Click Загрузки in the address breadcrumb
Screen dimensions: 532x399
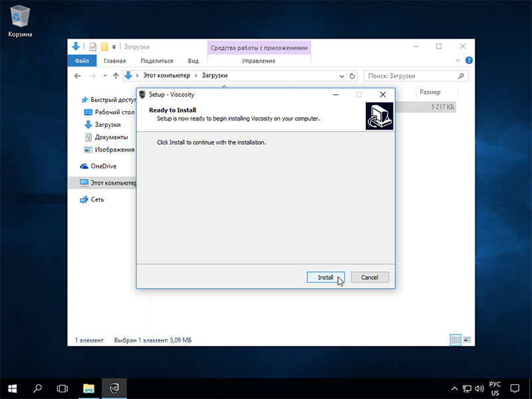(x=214, y=76)
